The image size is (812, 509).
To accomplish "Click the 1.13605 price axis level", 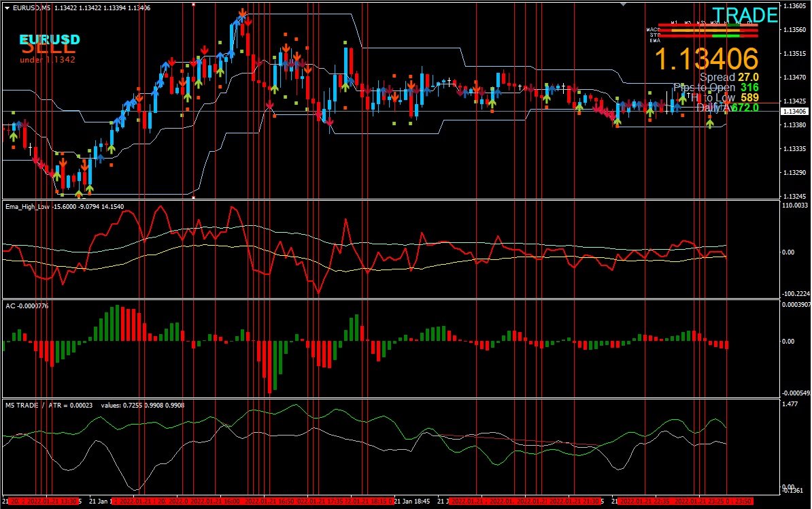I will coord(794,5).
